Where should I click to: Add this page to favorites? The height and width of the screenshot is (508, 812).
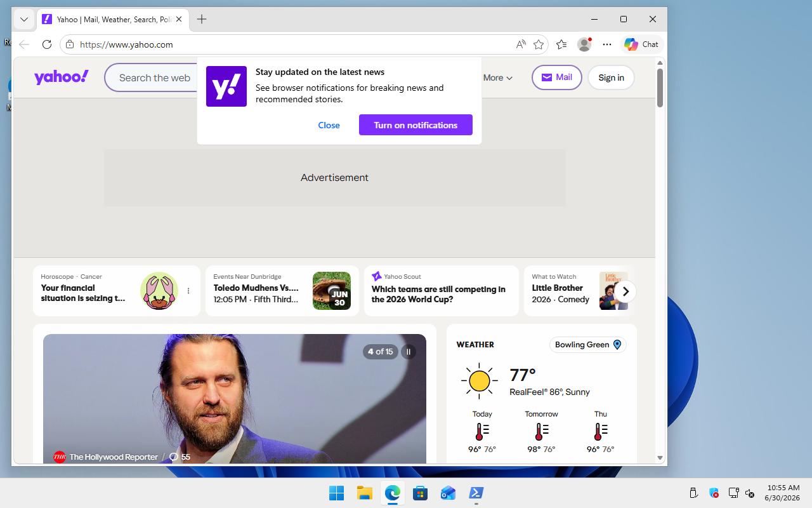pyautogui.click(x=539, y=44)
